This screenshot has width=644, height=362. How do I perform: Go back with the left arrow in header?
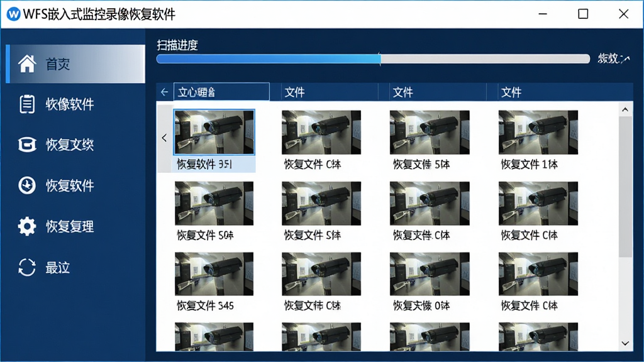(x=164, y=92)
